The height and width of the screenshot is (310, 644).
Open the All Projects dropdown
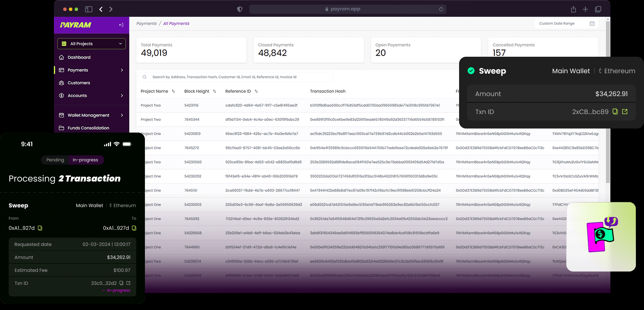92,44
